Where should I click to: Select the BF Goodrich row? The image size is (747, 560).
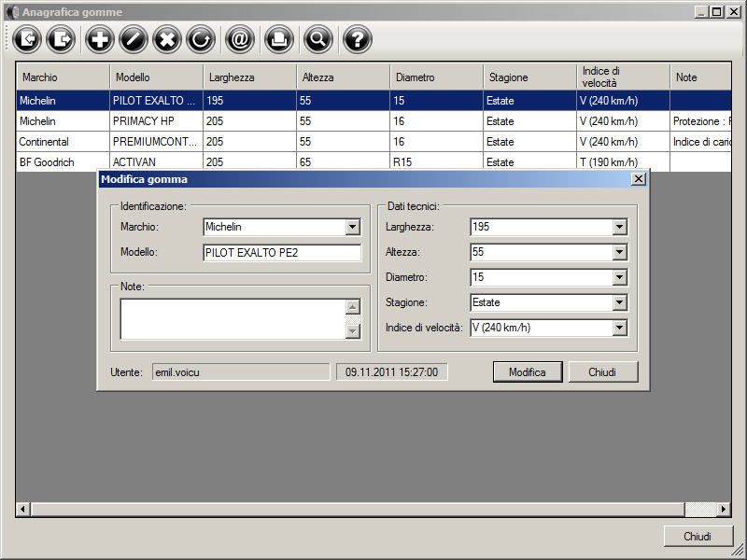pos(374,161)
